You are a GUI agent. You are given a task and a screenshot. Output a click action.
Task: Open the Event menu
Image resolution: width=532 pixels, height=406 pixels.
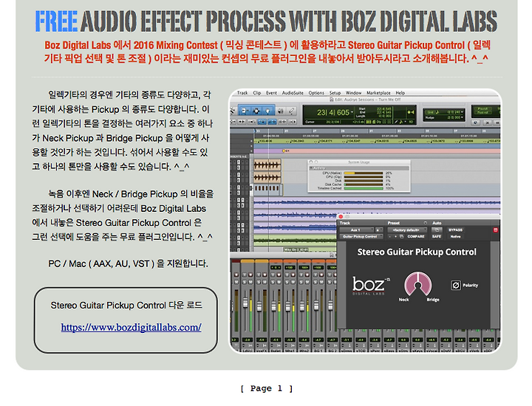271,93
